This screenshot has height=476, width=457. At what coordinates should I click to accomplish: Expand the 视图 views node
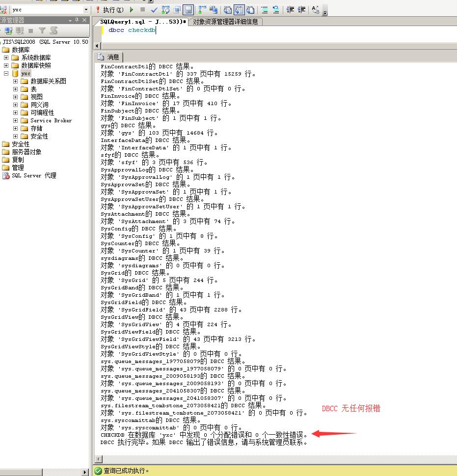(16, 97)
